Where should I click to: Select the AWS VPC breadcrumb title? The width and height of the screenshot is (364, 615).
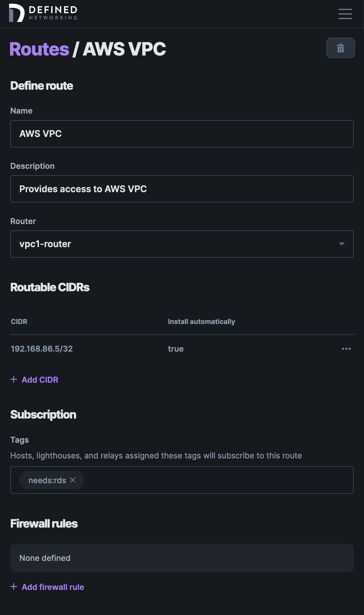point(125,48)
